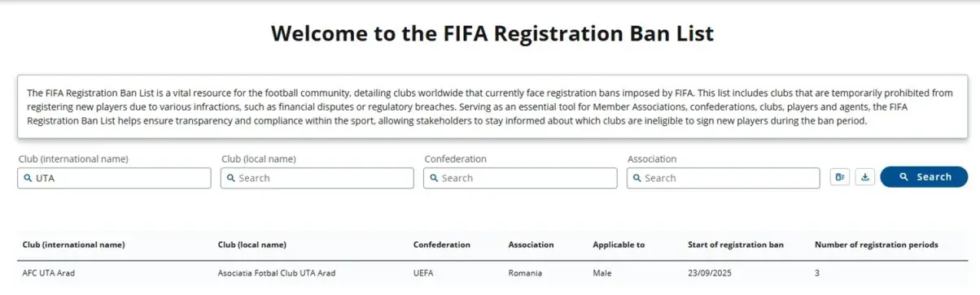Click the download list icon
This screenshot has width=980, height=295.
coord(865,177)
